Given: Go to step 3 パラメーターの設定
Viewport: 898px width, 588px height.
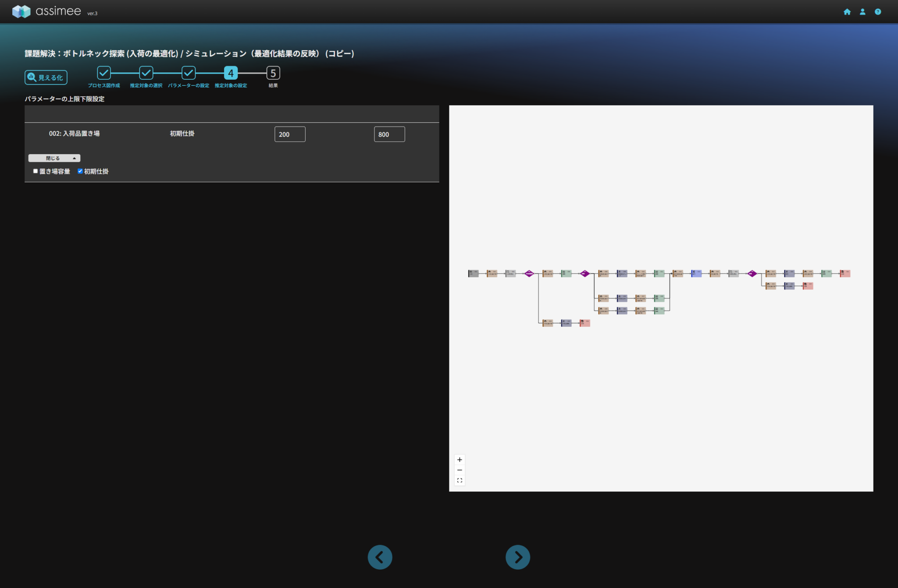Looking at the screenshot, I should (189, 73).
